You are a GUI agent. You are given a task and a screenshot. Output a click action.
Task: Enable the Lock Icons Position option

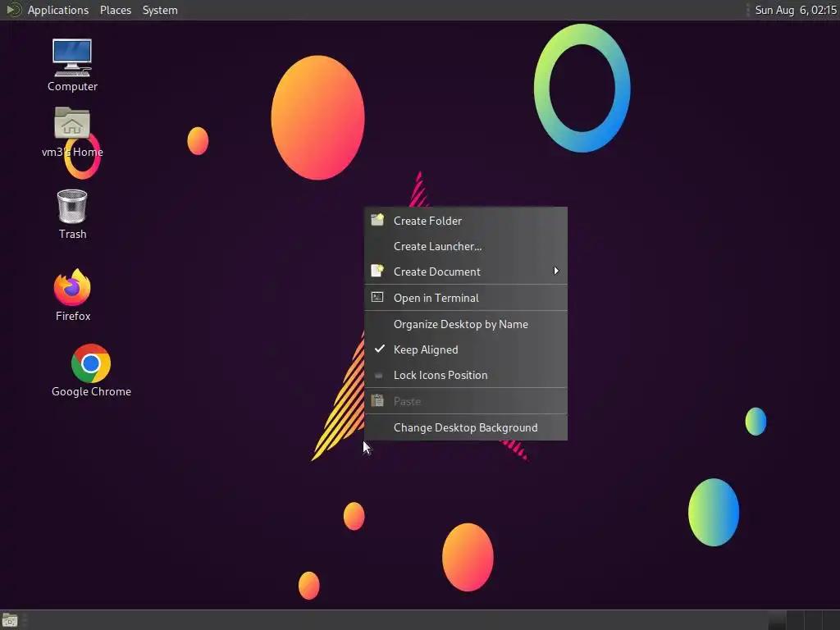point(466,375)
